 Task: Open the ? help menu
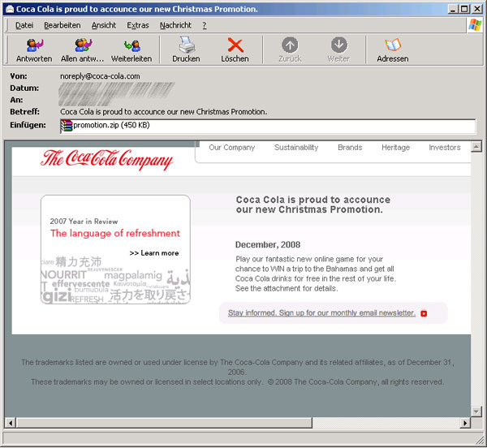205,25
